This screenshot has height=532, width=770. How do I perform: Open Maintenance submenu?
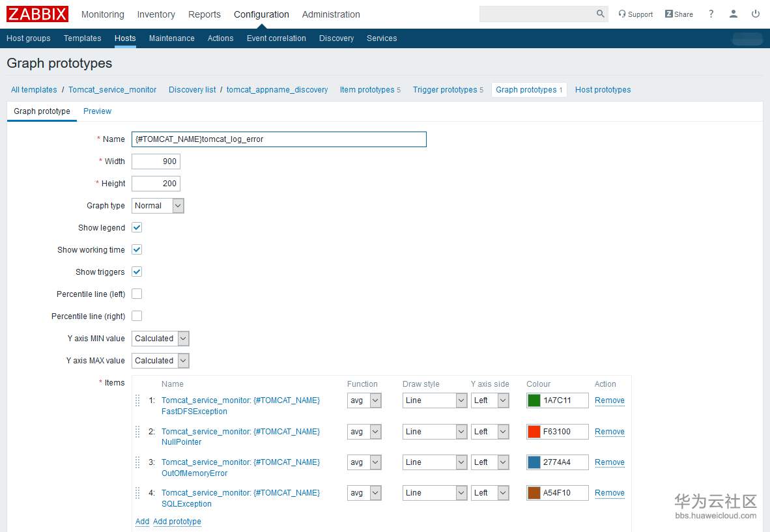click(x=171, y=38)
